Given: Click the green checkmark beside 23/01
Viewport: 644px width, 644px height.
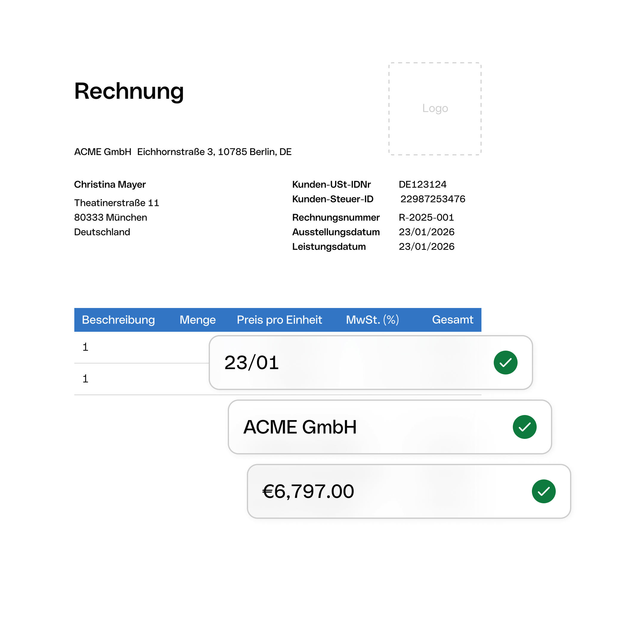Looking at the screenshot, I should click(x=505, y=362).
